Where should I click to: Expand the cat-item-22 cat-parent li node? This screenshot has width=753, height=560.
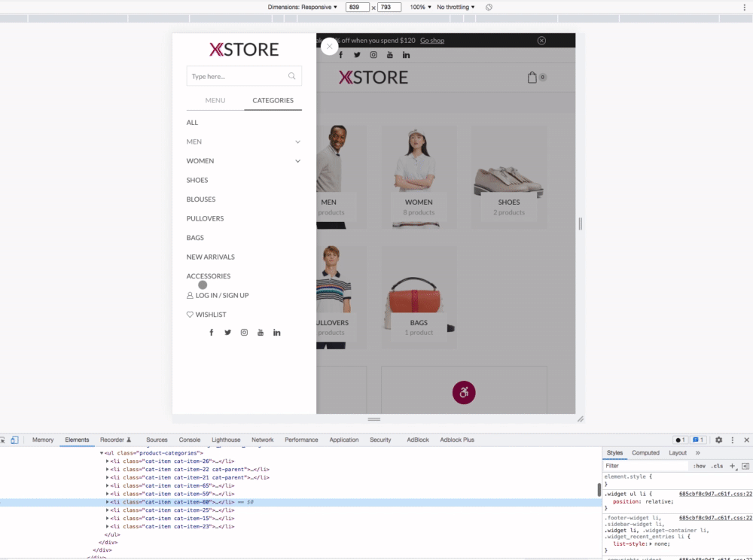(x=107, y=470)
